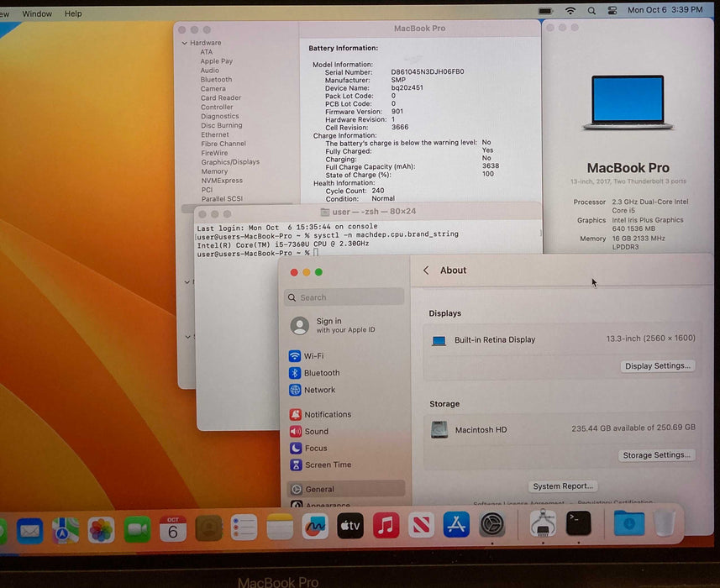720x588 pixels.
Task: Select Card Reader in the Hardware list
Action: 220,97
